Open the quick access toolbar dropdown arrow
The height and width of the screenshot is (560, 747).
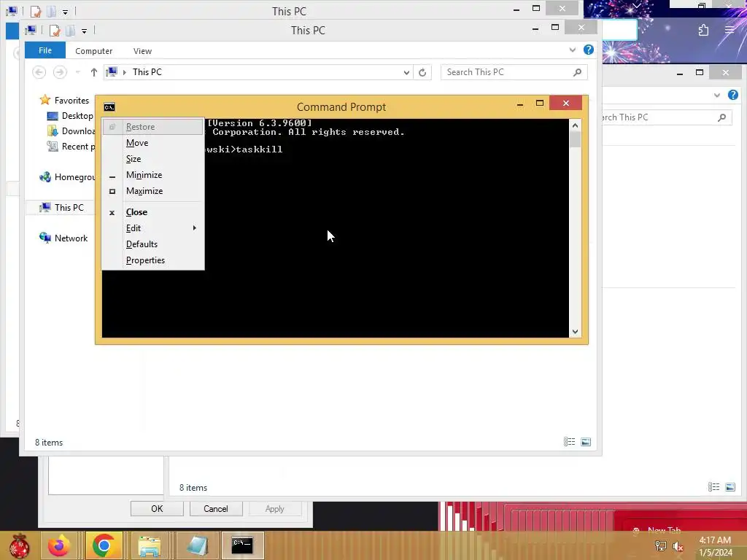(x=84, y=31)
